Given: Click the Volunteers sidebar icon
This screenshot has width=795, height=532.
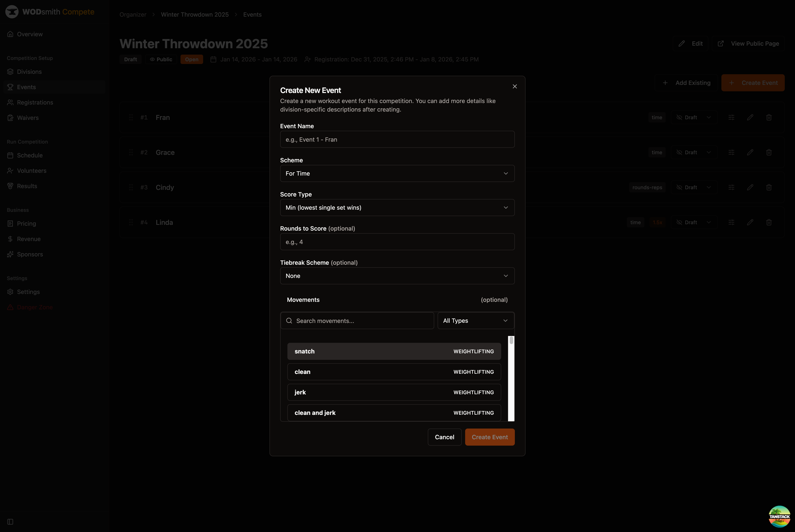Looking at the screenshot, I should pos(10,171).
